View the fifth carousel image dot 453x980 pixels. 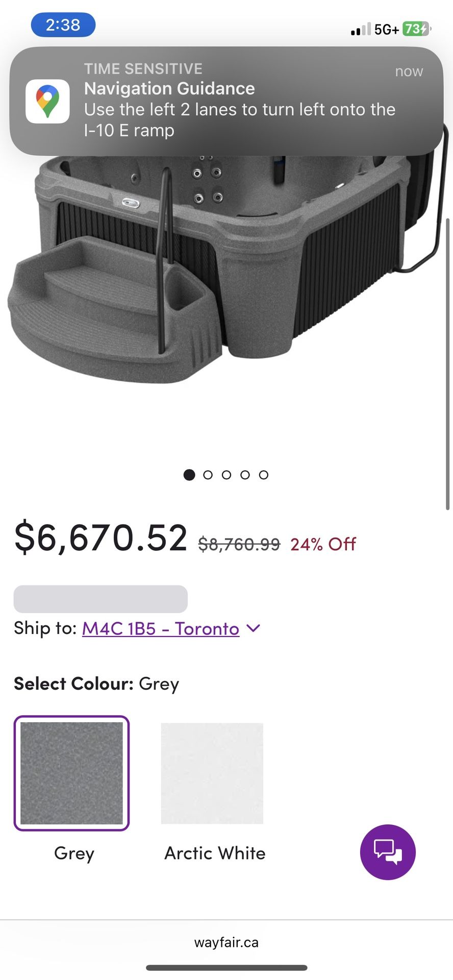pos(263,475)
